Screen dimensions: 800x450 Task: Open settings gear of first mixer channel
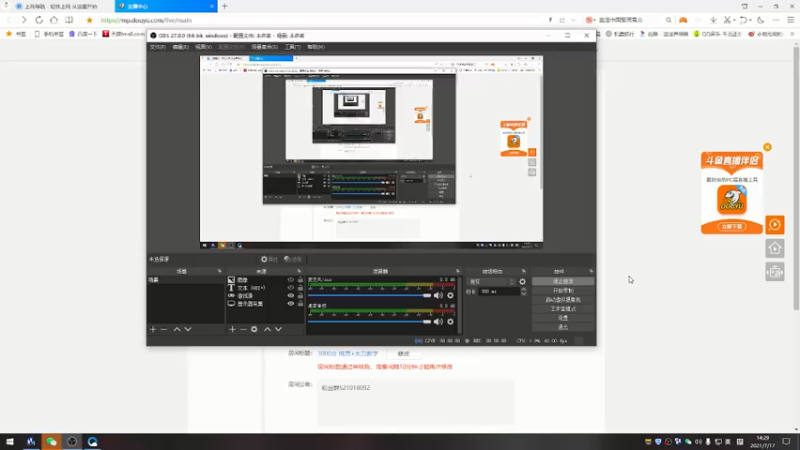[x=451, y=295]
